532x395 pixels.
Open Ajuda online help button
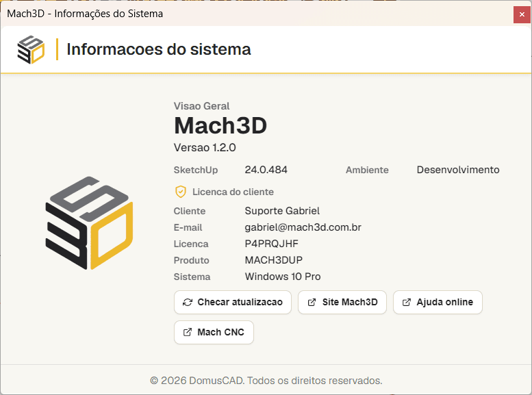438,302
